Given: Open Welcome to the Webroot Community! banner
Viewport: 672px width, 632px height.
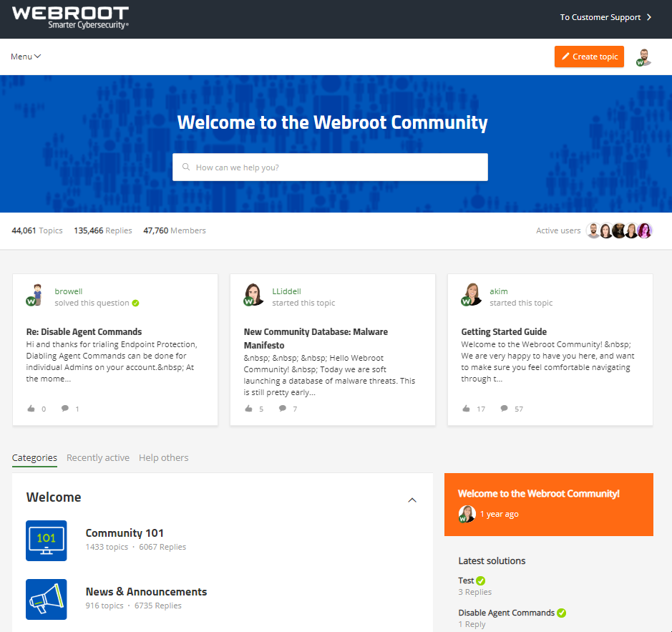Looking at the screenshot, I should pyautogui.click(x=538, y=494).
